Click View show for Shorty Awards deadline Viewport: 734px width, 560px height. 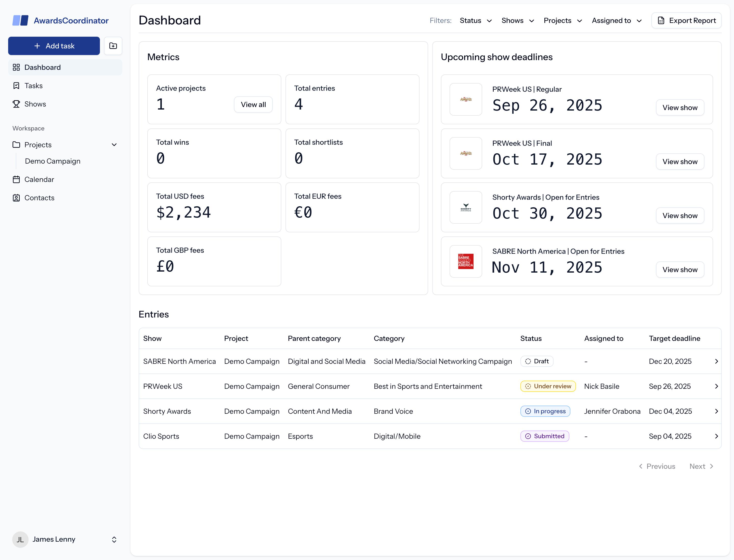point(680,215)
